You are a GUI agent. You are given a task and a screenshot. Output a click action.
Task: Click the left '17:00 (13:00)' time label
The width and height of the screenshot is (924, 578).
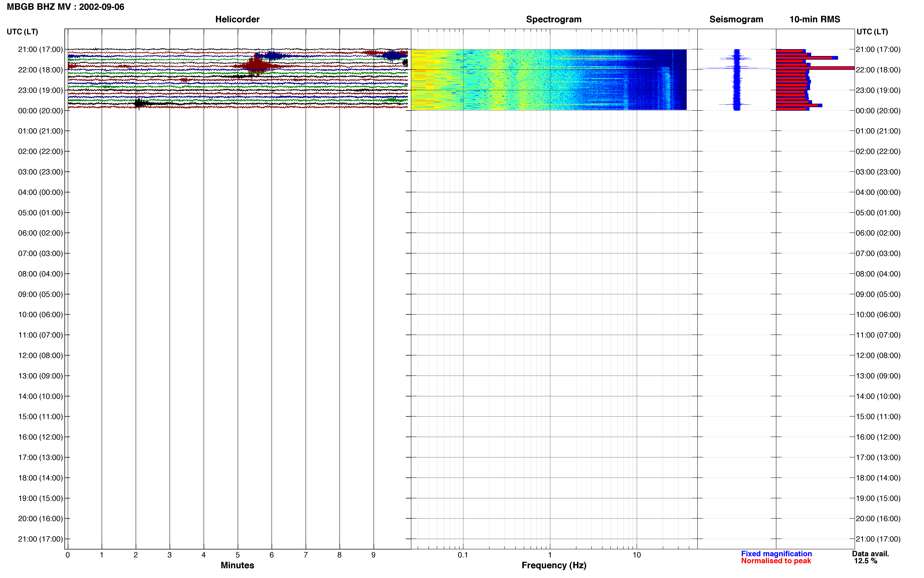pyautogui.click(x=40, y=458)
